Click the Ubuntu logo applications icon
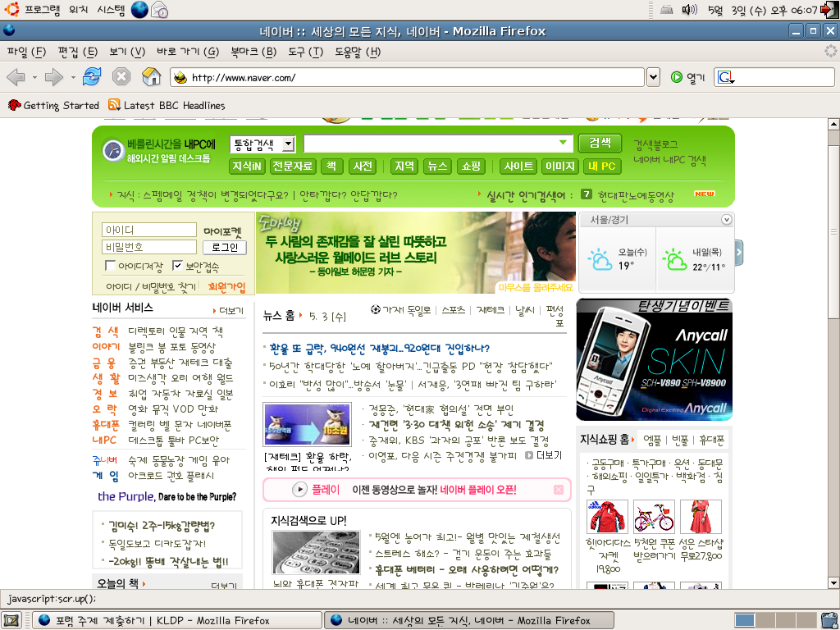Viewport: 840px width, 630px height. coord(11,9)
